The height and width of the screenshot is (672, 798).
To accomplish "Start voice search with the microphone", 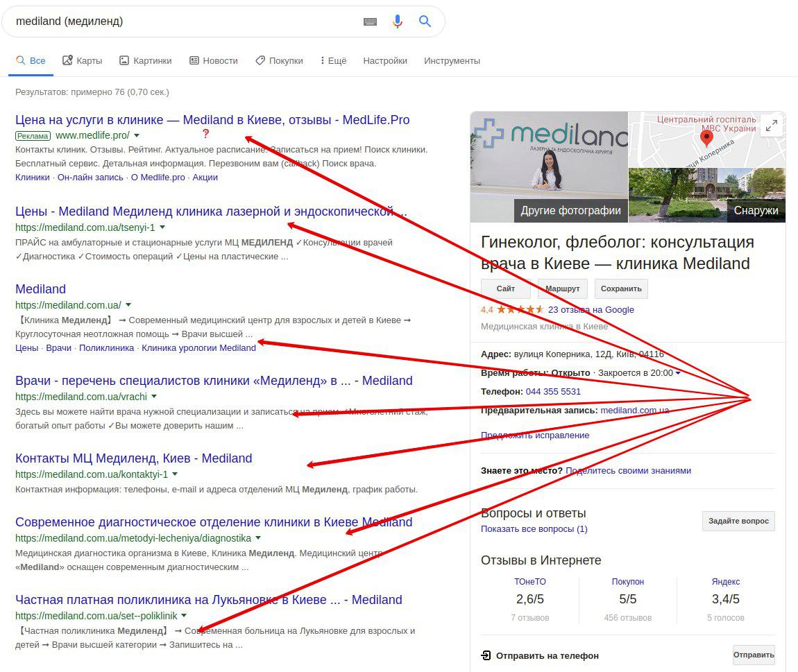I will [x=398, y=21].
